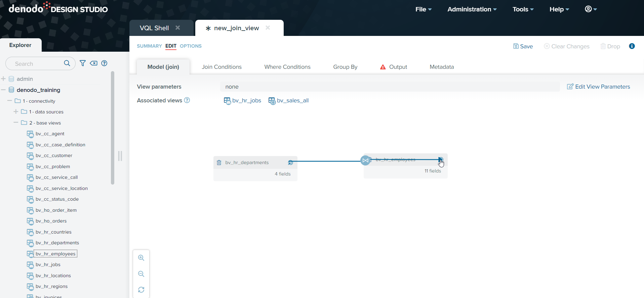Open the Explorer help question-mark icon
The height and width of the screenshot is (298, 644).
tap(104, 63)
